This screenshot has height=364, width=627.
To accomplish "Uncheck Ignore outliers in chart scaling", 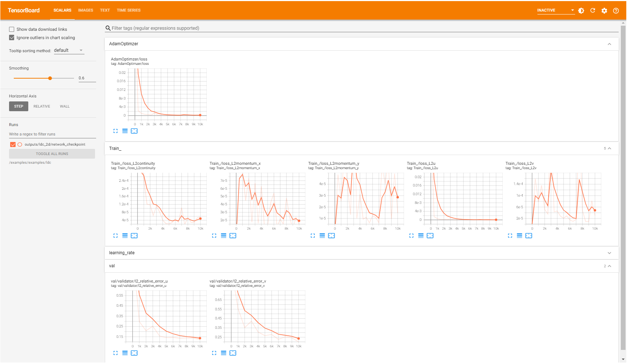I will 12,37.
